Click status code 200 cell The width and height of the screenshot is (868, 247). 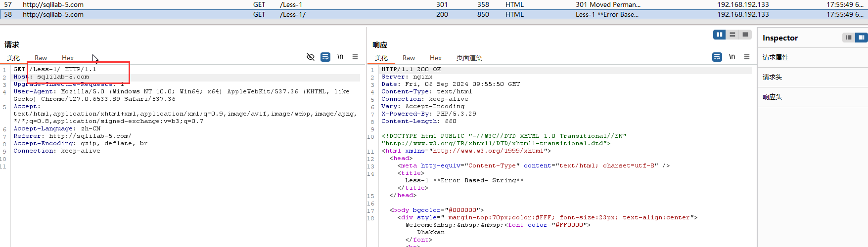(x=442, y=14)
